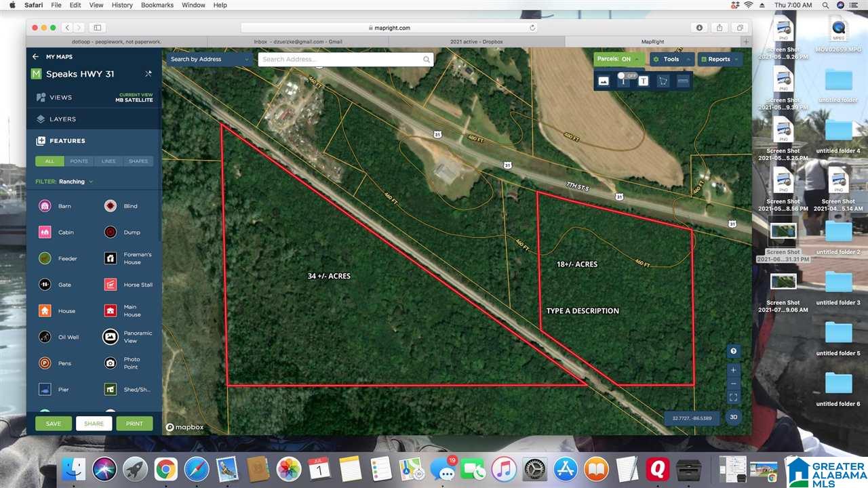Click the green Save button
The image size is (868, 488).
click(x=54, y=424)
